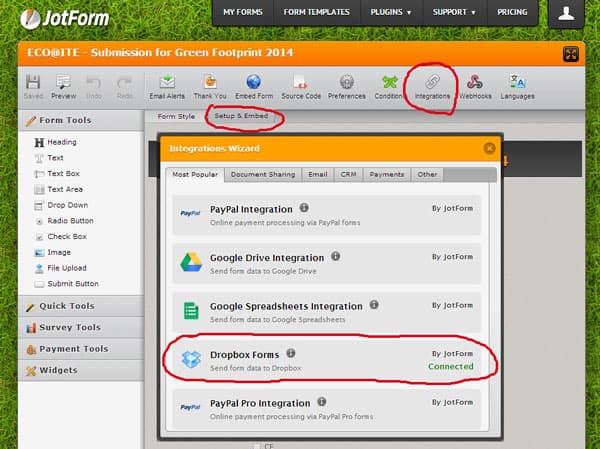Choose Google Spreadsheets Integration row
600x449 pixels.
click(327, 312)
